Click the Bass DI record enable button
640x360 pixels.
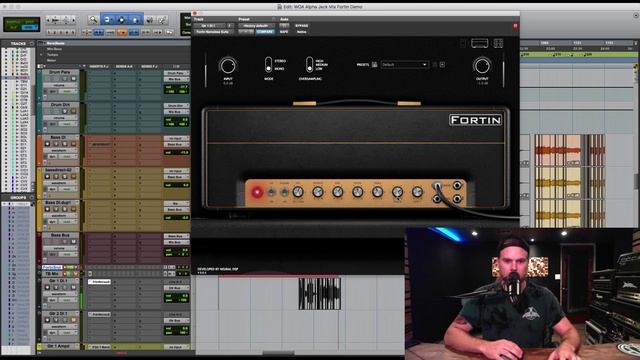tap(47, 144)
